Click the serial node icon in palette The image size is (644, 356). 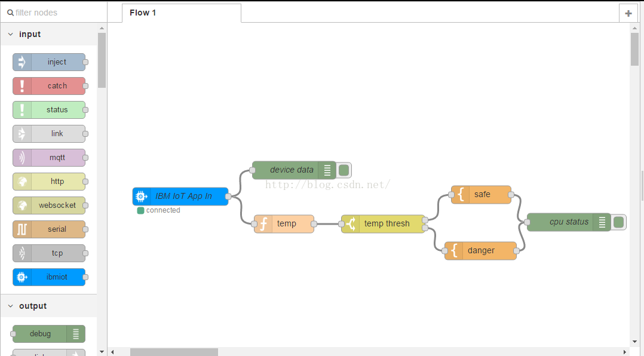22,229
